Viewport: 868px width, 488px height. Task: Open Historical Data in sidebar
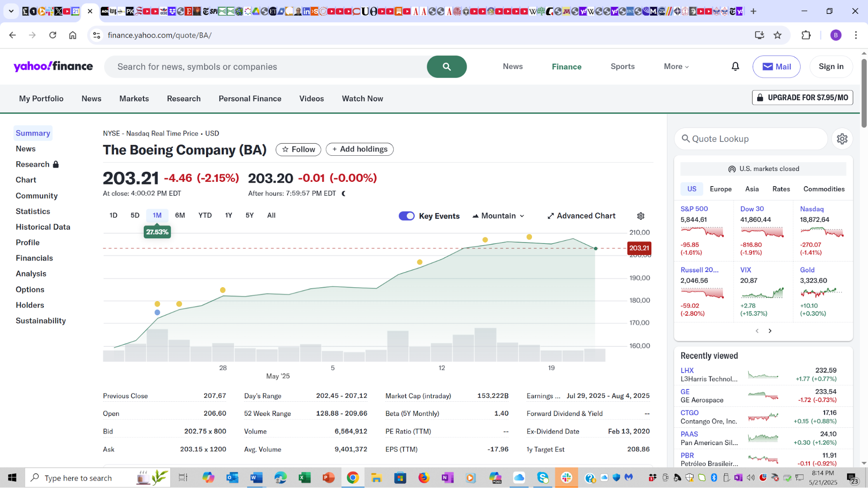point(43,227)
